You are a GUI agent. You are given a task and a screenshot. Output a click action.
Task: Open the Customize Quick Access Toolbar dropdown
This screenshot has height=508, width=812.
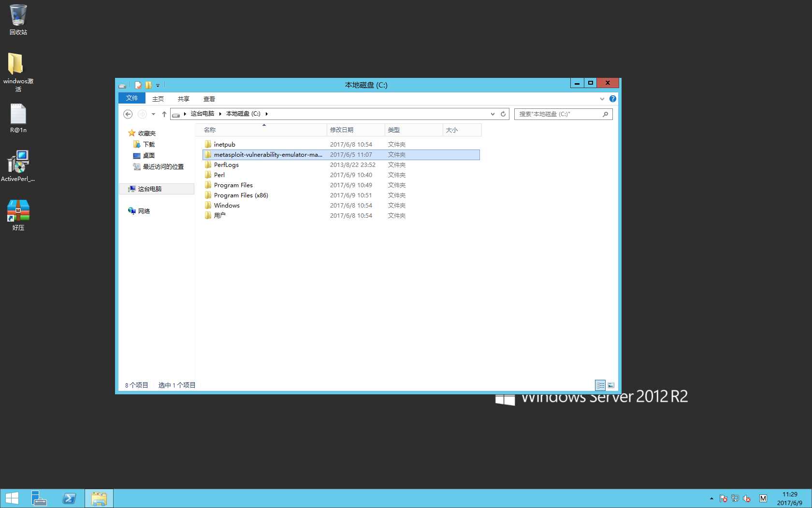158,86
